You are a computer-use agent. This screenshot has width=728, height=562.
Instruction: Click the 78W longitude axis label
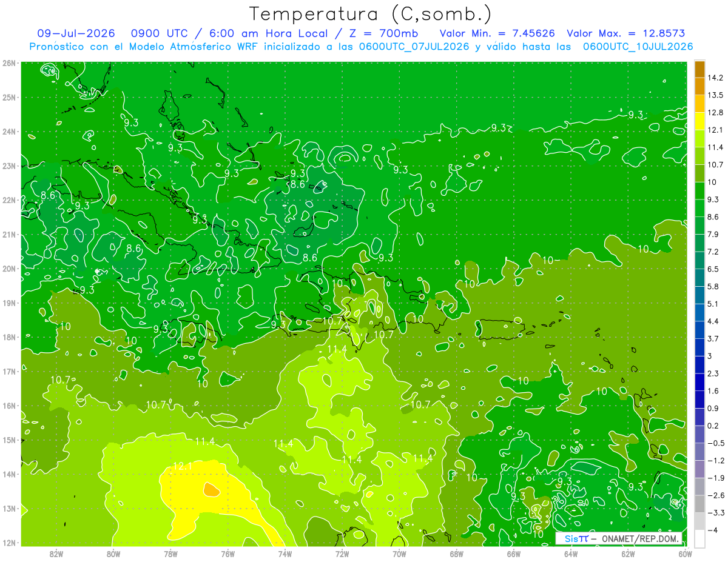pyautogui.click(x=170, y=554)
